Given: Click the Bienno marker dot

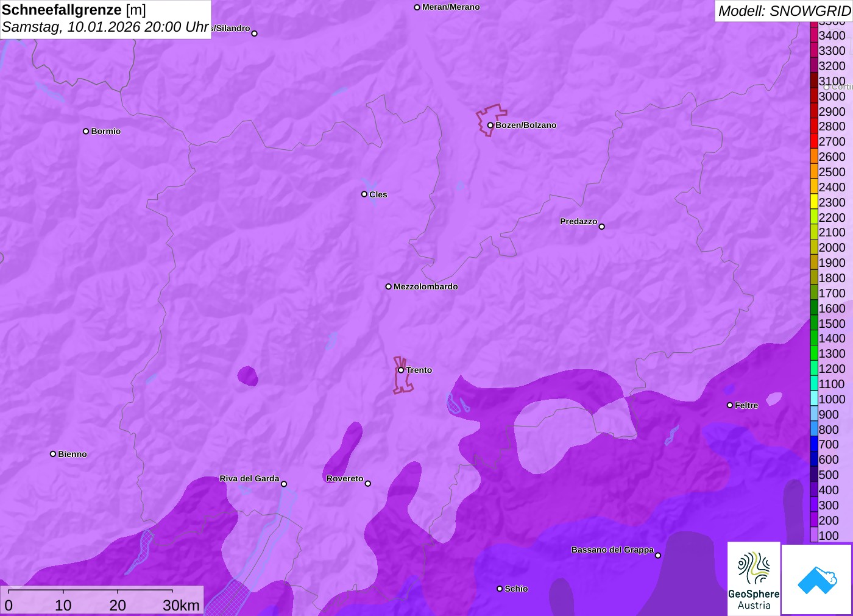Looking at the screenshot, I should tap(53, 454).
